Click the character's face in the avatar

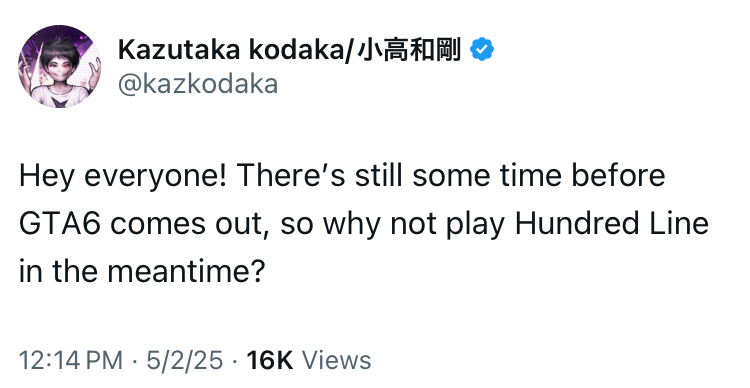59,67
